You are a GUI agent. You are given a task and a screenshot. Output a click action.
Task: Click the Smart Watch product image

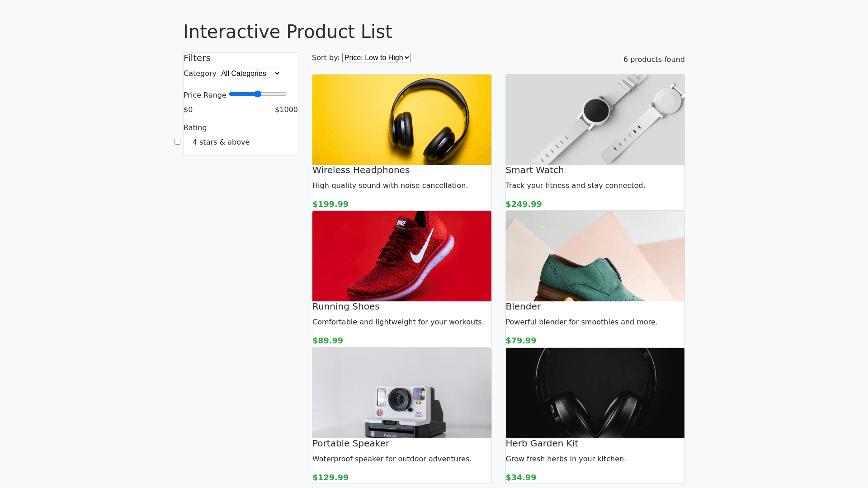point(595,120)
